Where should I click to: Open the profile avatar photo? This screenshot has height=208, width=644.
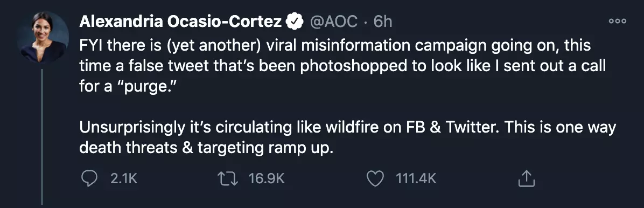[43, 37]
